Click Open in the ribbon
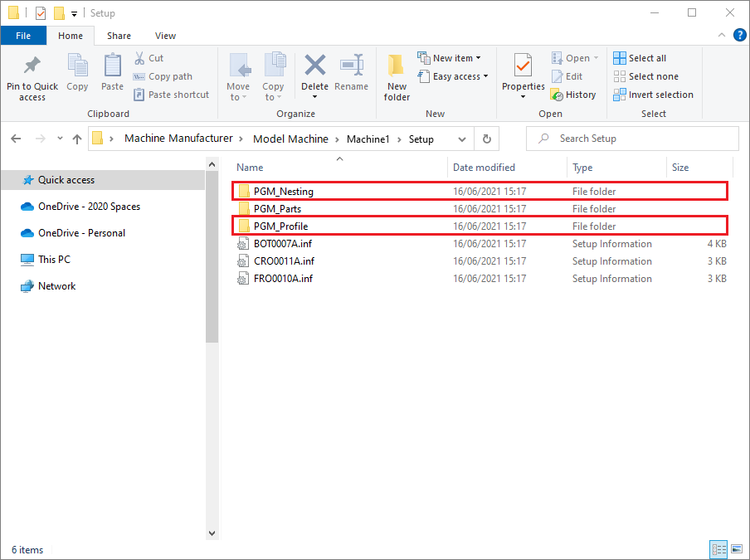 tap(574, 58)
